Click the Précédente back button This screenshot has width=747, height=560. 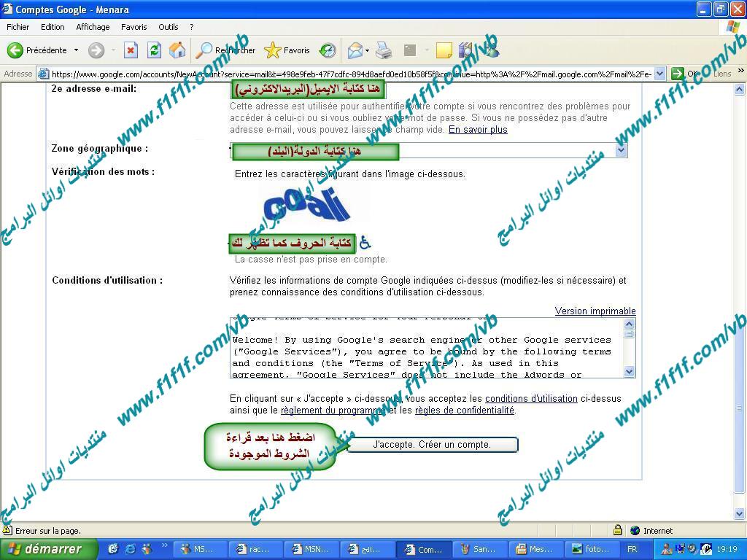(38, 50)
